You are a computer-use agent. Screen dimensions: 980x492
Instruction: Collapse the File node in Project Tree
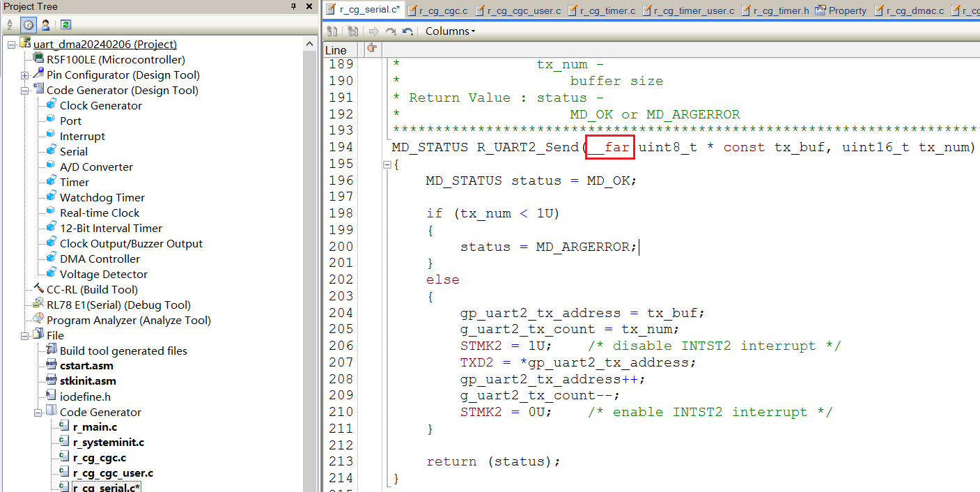click(25, 336)
